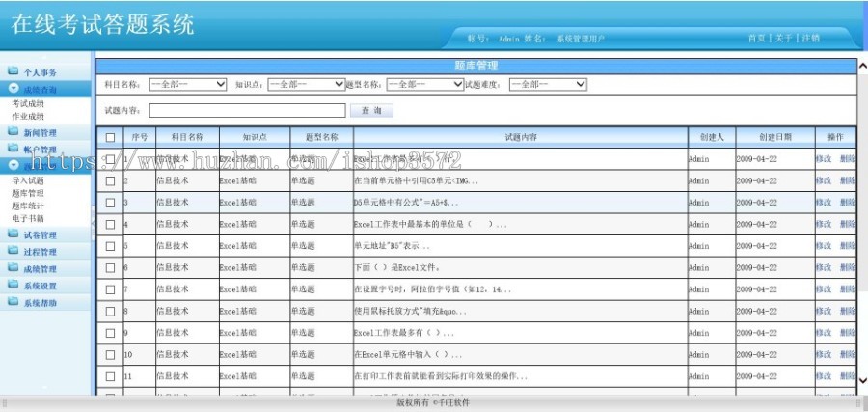The width and height of the screenshot is (868, 412).
Task: Click 删除 for row 10
Action: coord(848,354)
